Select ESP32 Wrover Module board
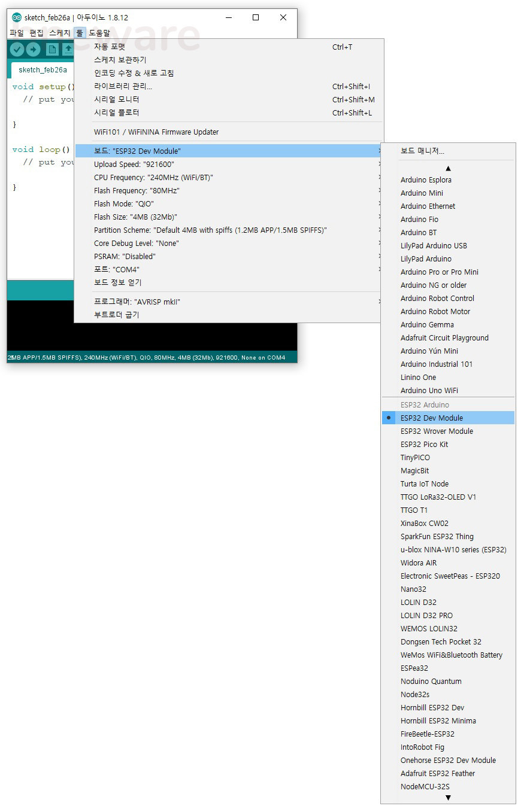 tap(448, 431)
